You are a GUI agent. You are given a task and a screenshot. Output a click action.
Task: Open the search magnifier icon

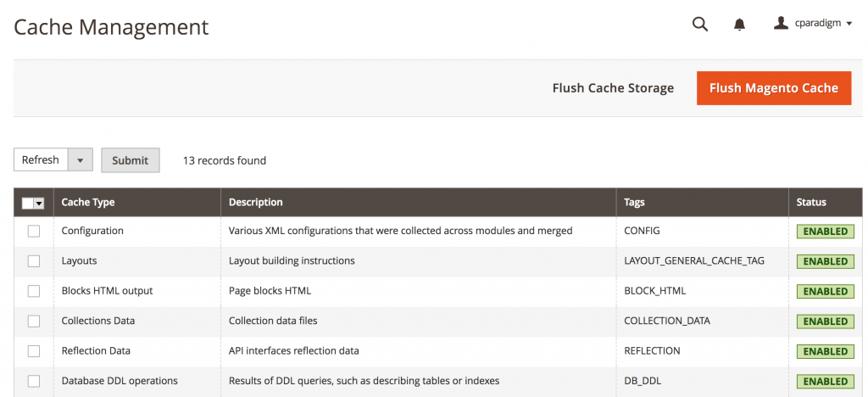(699, 25)
